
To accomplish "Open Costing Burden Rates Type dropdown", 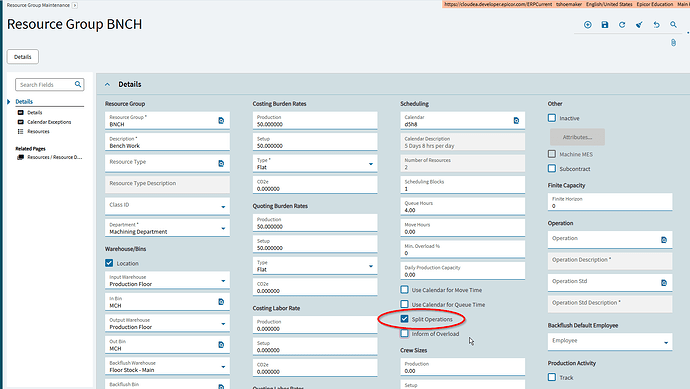I will [371, 164].
